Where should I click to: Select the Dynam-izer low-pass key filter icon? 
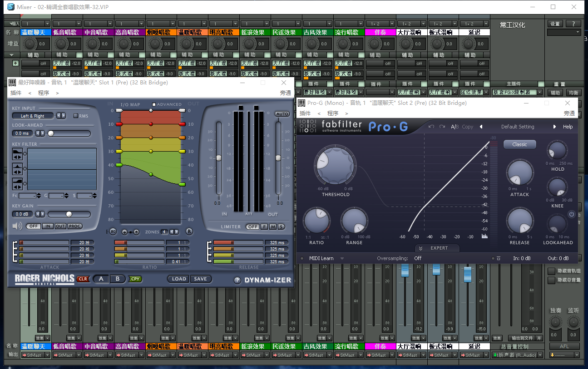click(17, 153)
